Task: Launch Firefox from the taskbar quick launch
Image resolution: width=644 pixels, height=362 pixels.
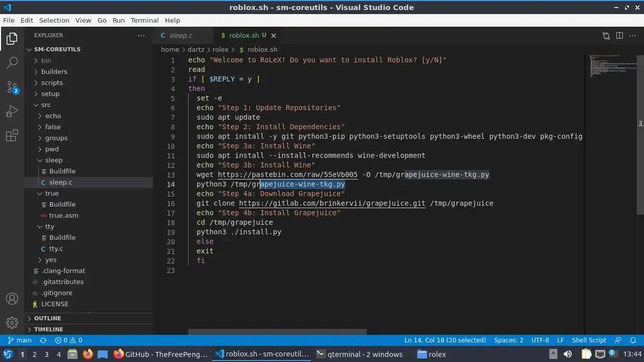Action: tap(88, 354)
